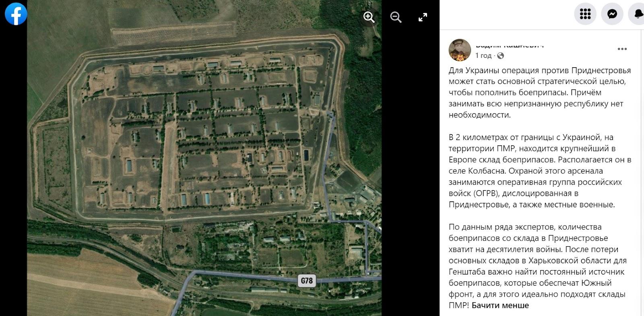The image size is (644, 316).
Task: Zoom out of the photo
Action: point(396,17)
